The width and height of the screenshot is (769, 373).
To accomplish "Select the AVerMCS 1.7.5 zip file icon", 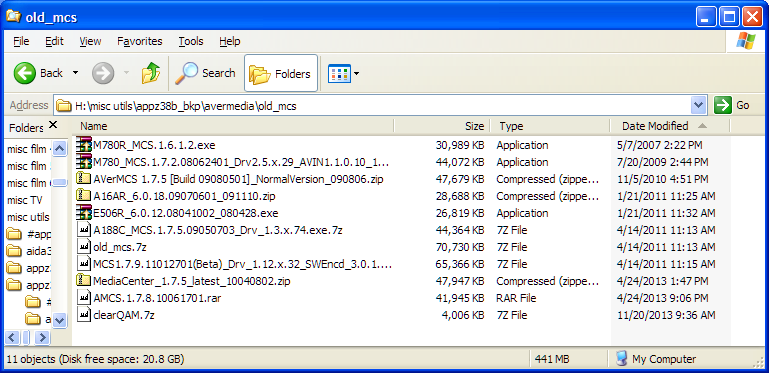I will click(84, 179).
